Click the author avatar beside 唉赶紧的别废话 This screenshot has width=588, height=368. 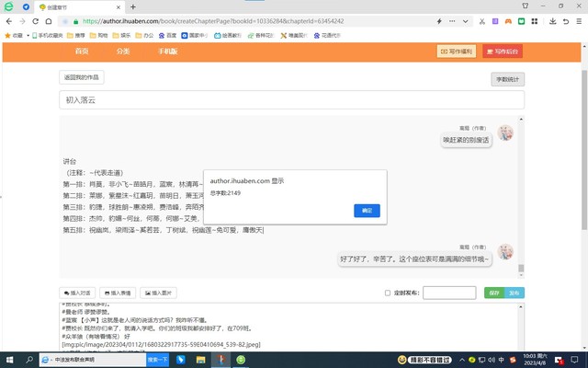[x=505, y=133]
